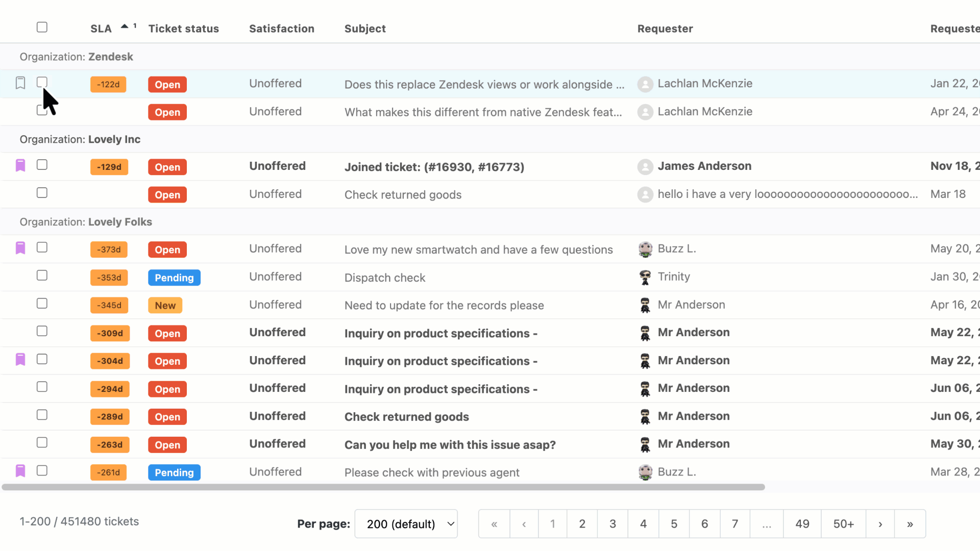The image size is (980, 551).
Task: Tick the checkbox for the -345d New ticket
Action: [42, 304]
